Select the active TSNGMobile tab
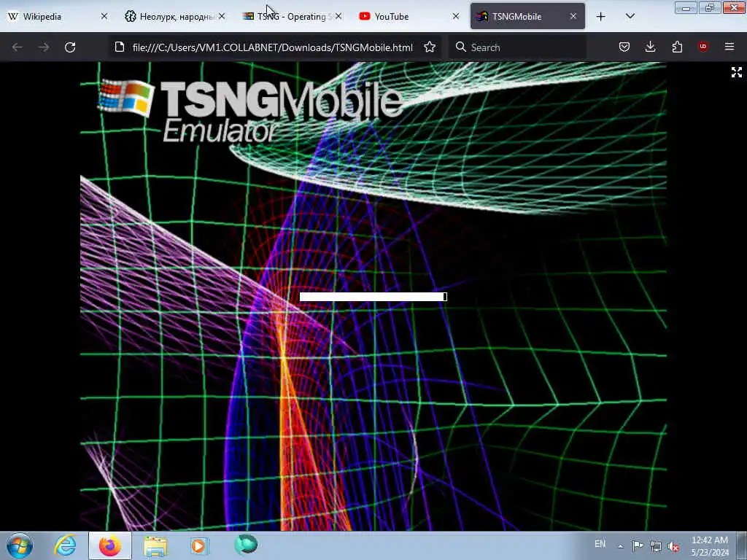 tap(527, 16)
